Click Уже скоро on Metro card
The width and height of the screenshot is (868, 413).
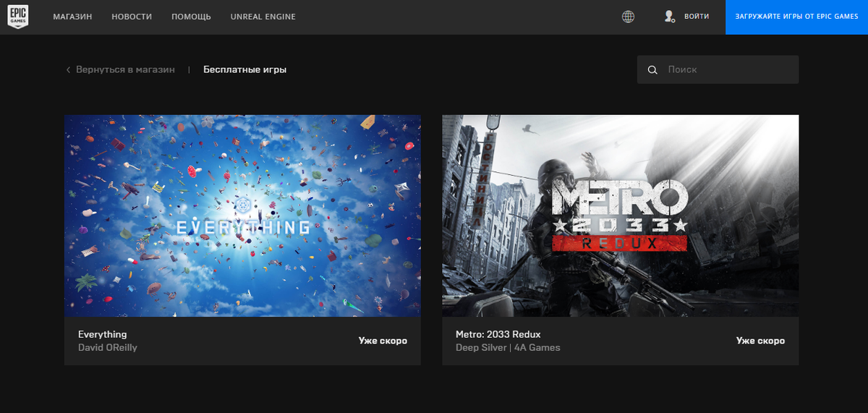(760, 341)
